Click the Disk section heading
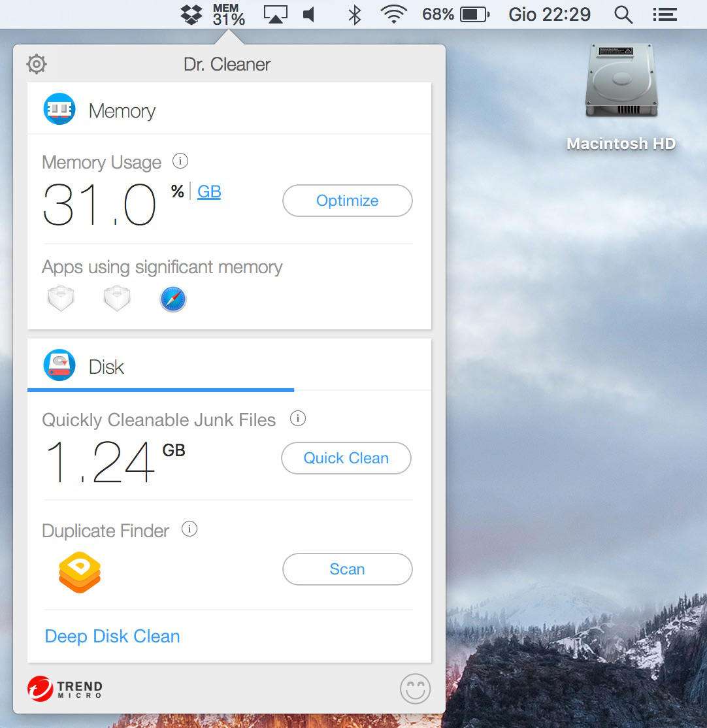The height and width of the screenshot is (728, 707). coord(107,367)
